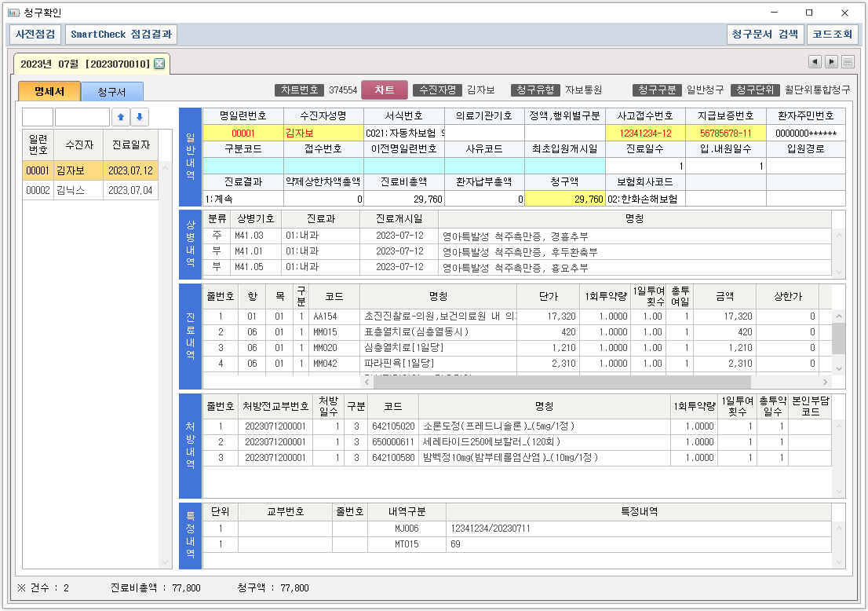The height and width of the screenshot is (611, 868).
Task: Switch to the 청구서 tab
Action: 111,92
